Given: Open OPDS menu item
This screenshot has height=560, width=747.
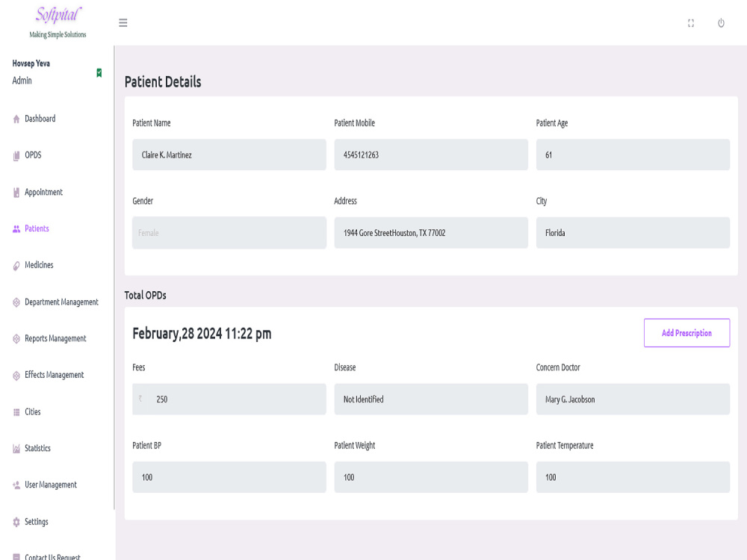Looking at the screenshot, I should (x=33, y=155).
